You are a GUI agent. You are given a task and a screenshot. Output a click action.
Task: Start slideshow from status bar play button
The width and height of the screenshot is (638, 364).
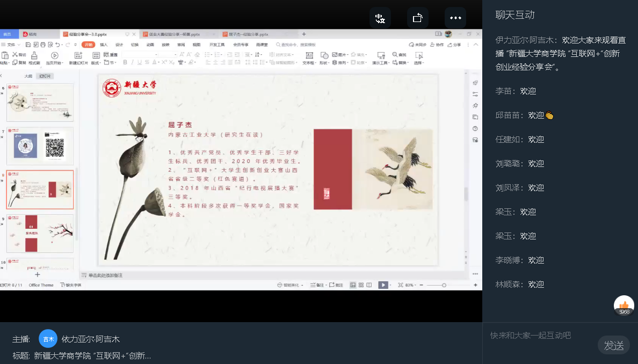(383, 285)
